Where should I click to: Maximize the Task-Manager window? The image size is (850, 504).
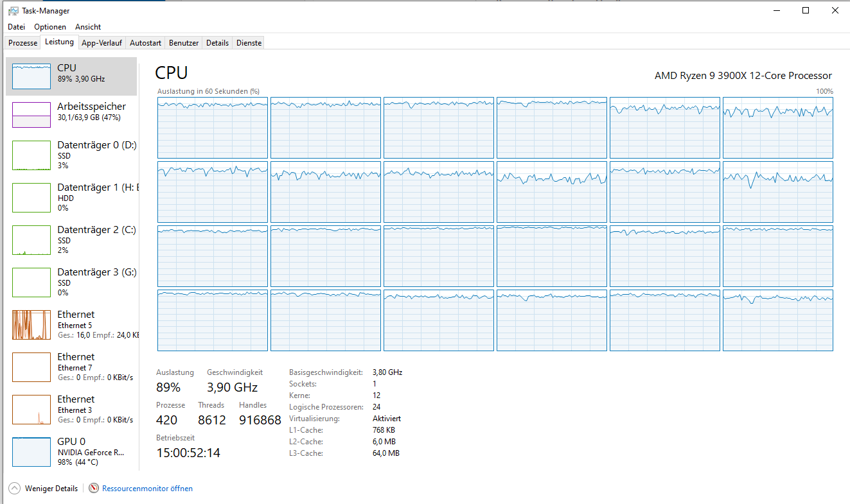click(806, 10)
